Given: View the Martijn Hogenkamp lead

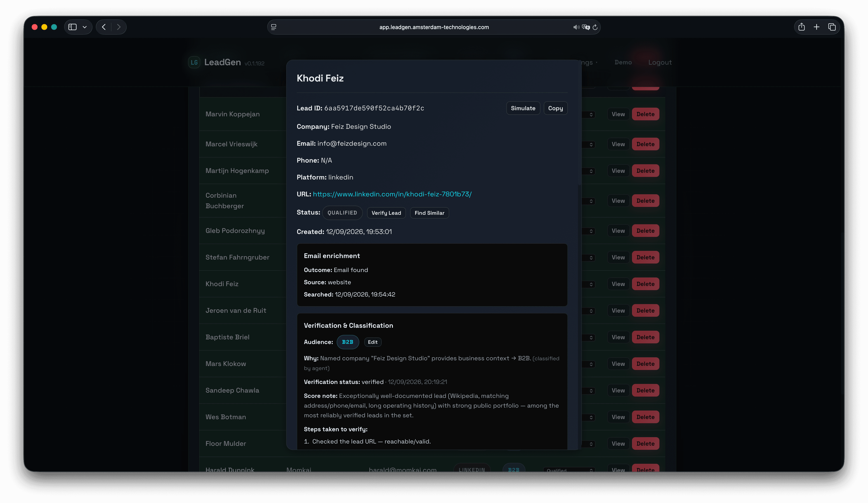Looking at the screenshot, I should (618, 171).
